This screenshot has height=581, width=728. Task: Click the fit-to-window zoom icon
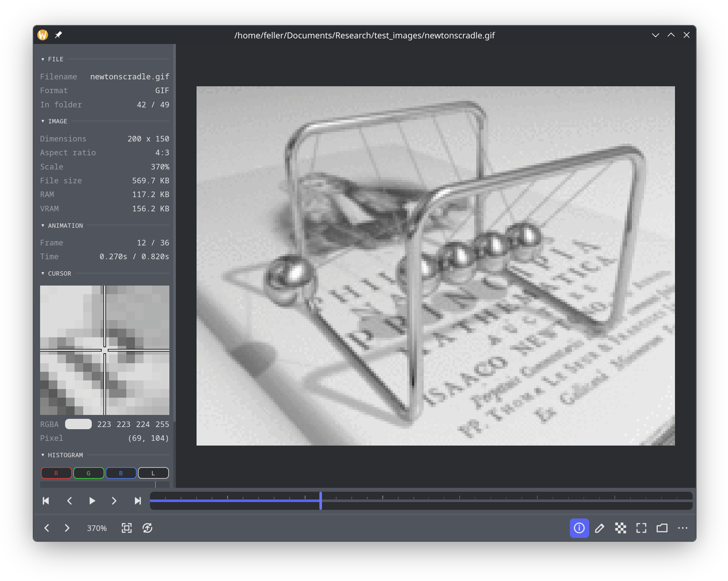(x=127, y=528)
